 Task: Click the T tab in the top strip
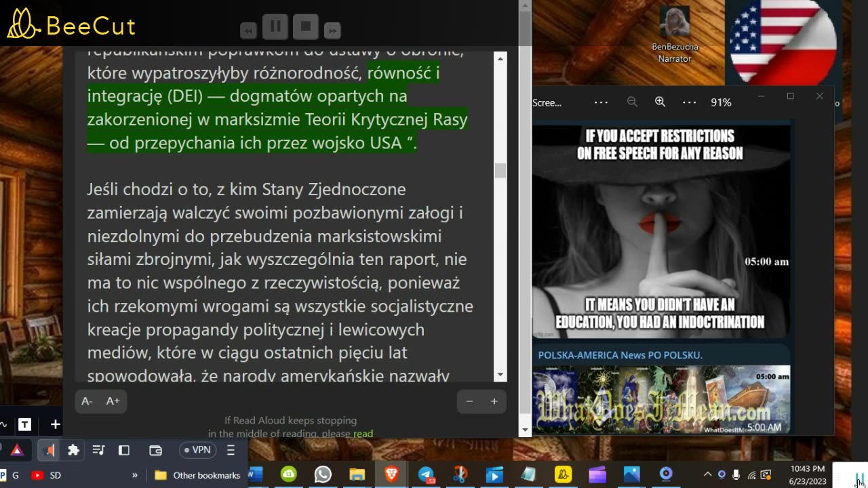(x=25, y=425)
